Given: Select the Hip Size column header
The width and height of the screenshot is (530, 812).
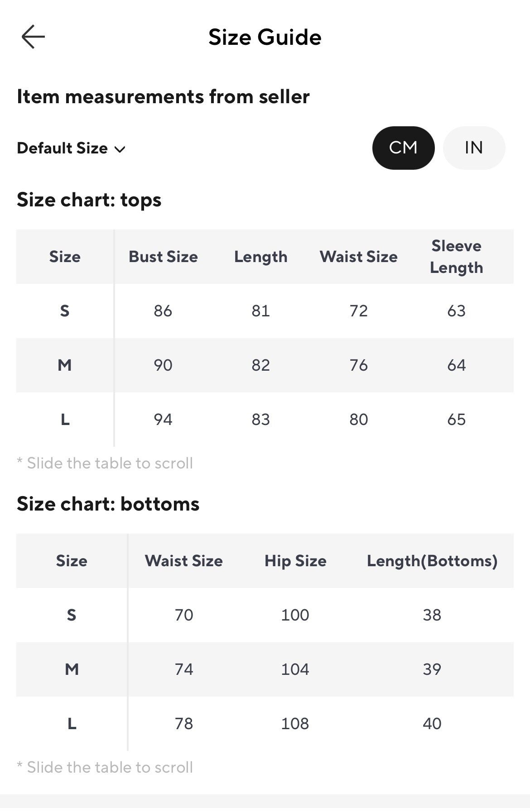Looking at the screenshot, I should pyautogui.click(x=295, y=561).
